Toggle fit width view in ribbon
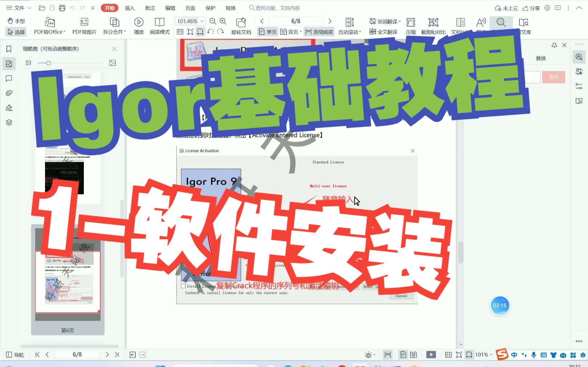Image resolution: width=588 pixels, height=367 pixels. 200,32
